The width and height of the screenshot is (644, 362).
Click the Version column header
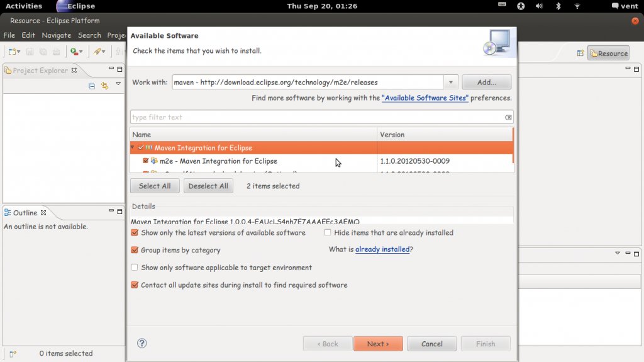445,135
